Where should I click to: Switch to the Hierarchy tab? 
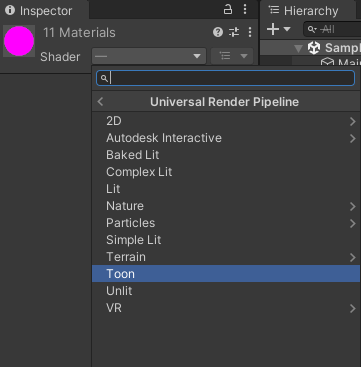(304, 11)
